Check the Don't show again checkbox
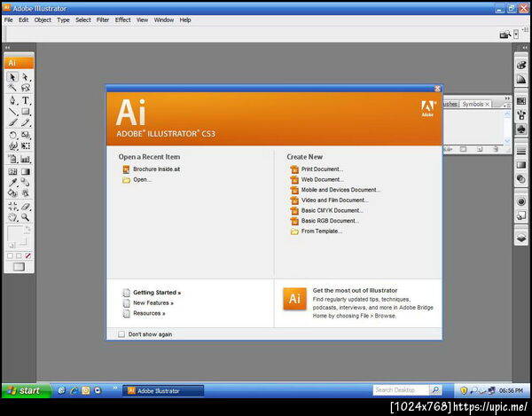Viewport: 532px width, 416px height. point(121,334)
